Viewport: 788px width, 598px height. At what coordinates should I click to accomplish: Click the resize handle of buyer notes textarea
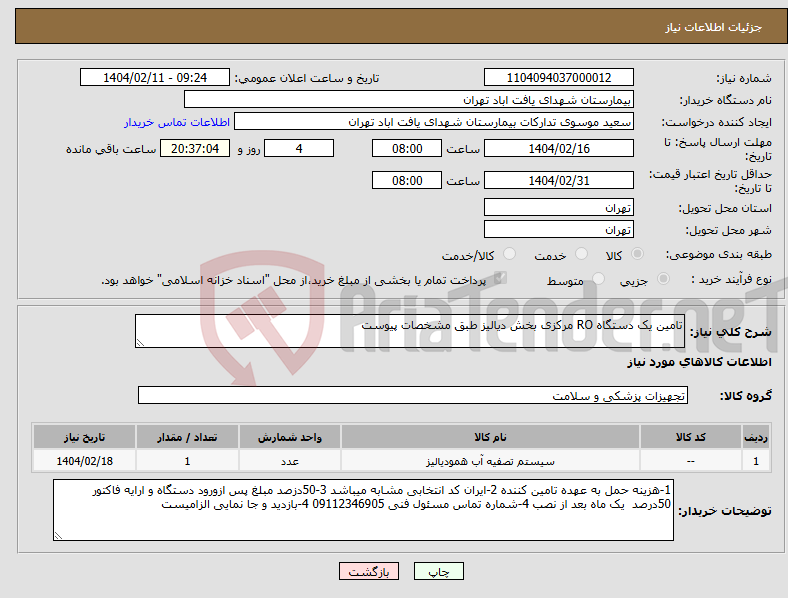(x=58, y=536)
